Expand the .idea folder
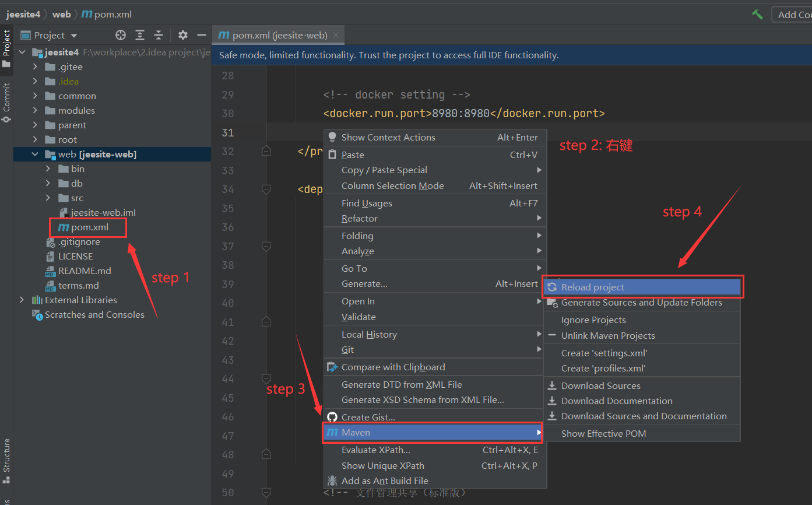Viewport: 812px width, 505px height. pos(35,81)
